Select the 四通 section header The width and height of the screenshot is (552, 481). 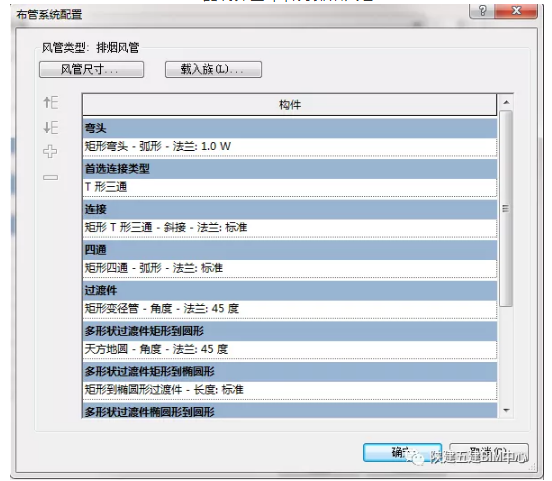pyautogui.click(x=290, y=250)
